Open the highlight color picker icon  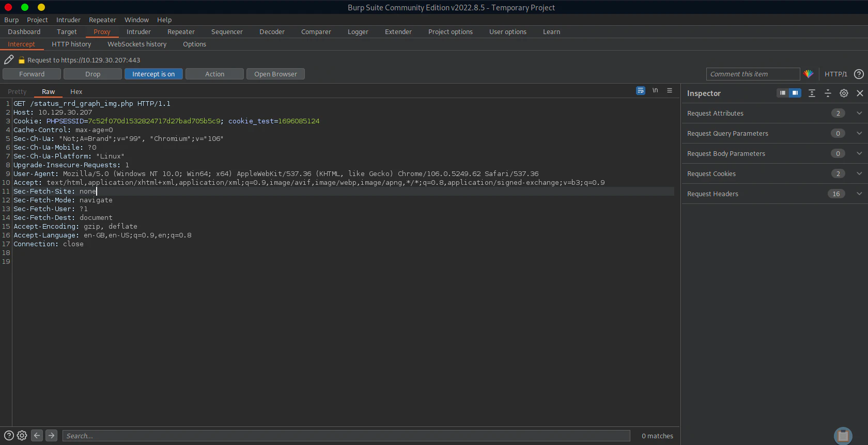tap(809, 74)
